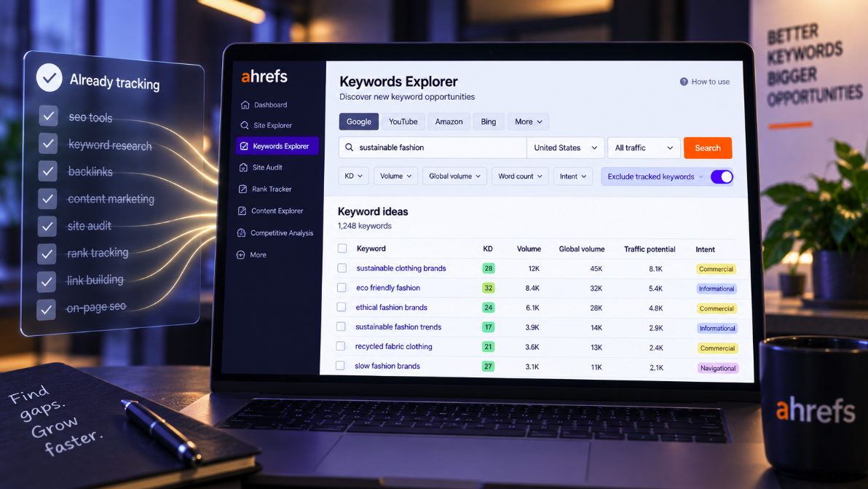The image size is (868, 489).
Task: Expand the Volume filter dropdown
Action: 396,176
